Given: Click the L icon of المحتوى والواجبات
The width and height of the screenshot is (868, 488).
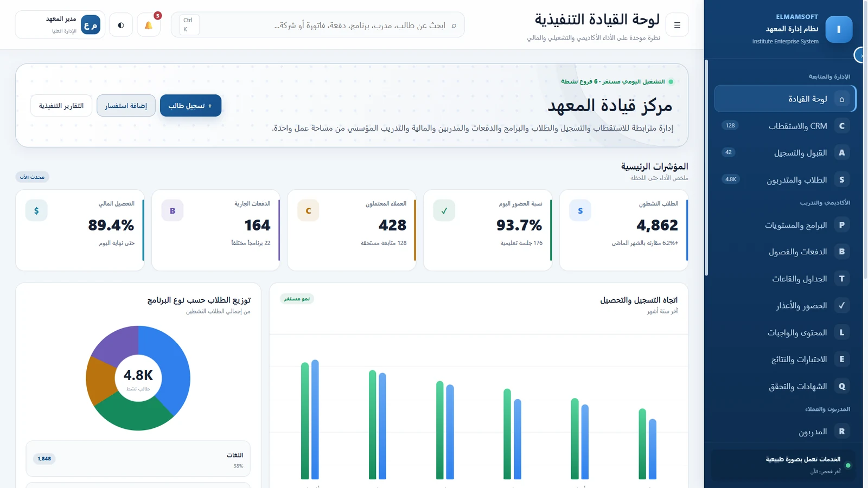Looking at the screenshot, I should [842, 332].
